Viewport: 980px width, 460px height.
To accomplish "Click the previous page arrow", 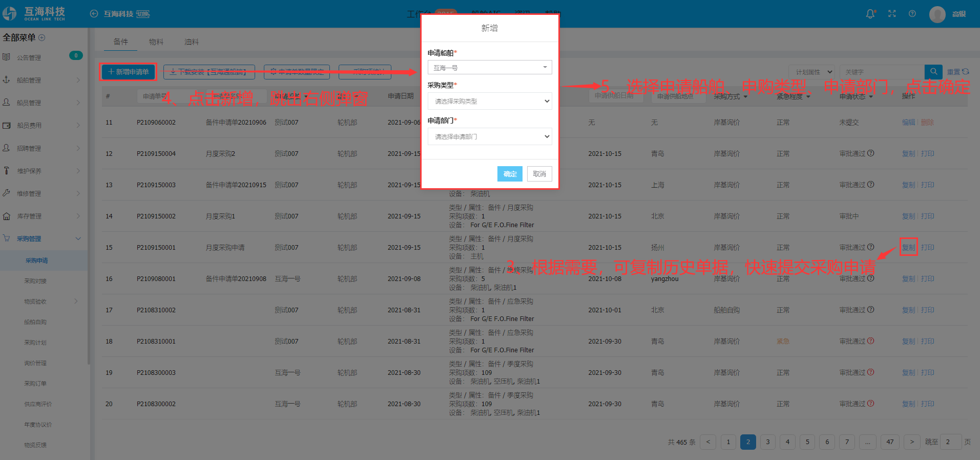I will (708, 442).
